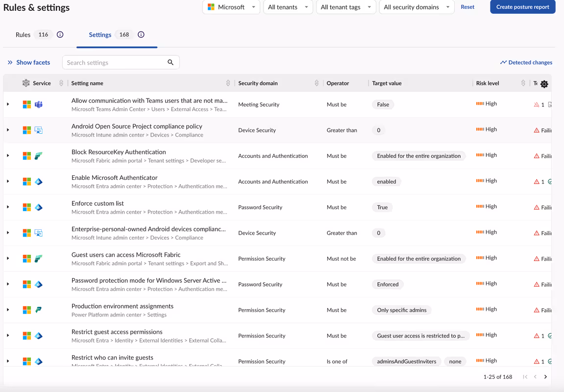
Task: Expand the Android Open Source Project row
Action: point(8,130)
